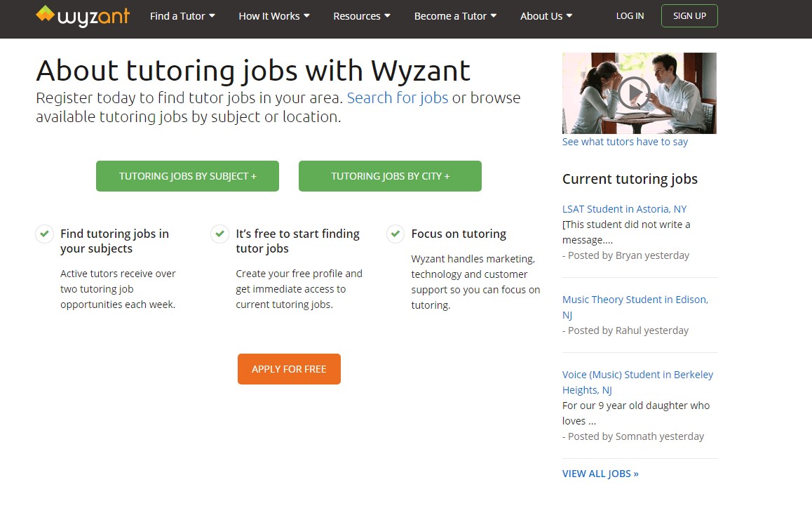This screenshot has height=515, width=812.
Task: Click the 'Focus on tutoring' heading
Action: pyautogui.click(x=459, y=234)
